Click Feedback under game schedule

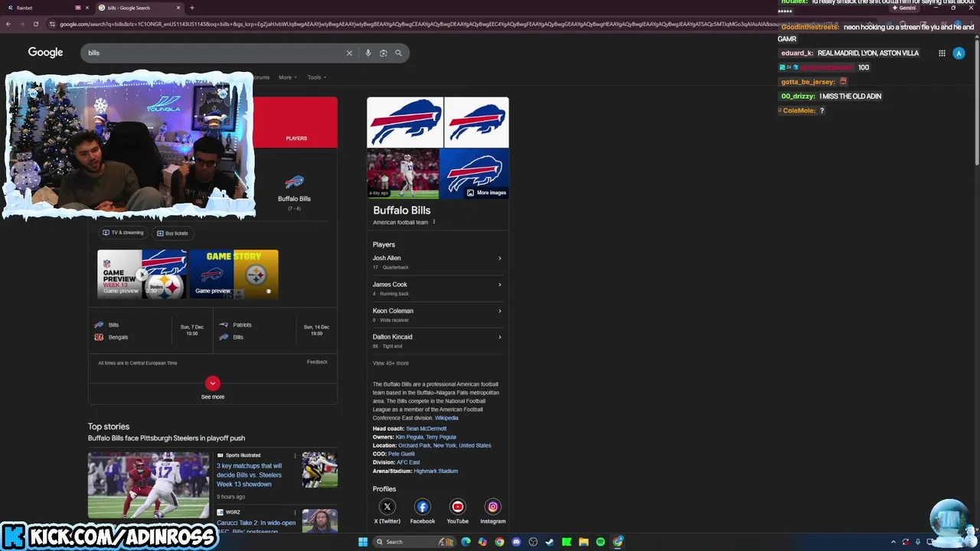[x=317, y=362]
